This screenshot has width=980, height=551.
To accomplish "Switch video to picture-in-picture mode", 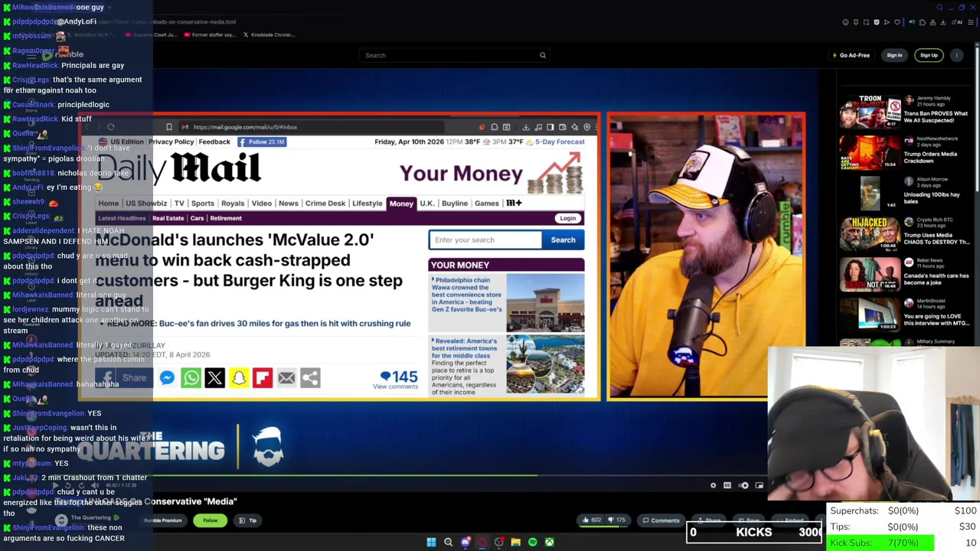I will click(x=759, y=485).
